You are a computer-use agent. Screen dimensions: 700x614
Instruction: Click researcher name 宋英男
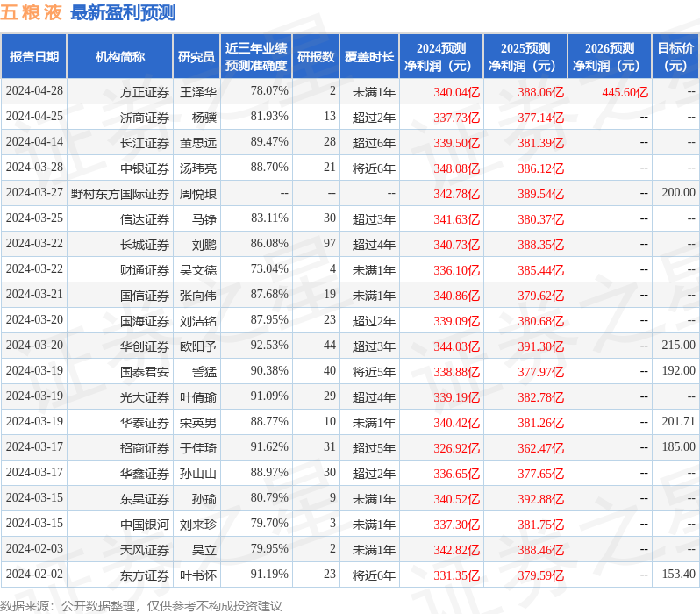click(x=198, y=424)
